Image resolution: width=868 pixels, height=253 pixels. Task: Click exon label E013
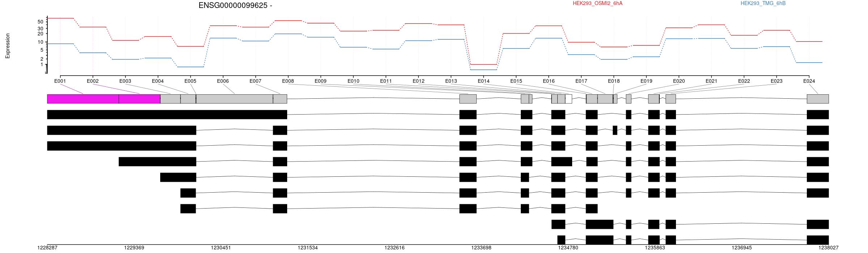tap(451, 81)
